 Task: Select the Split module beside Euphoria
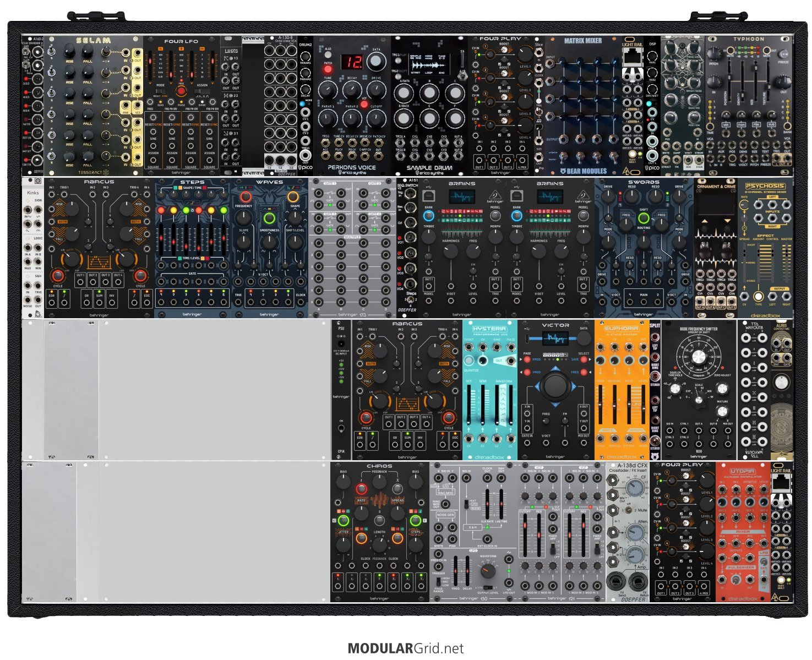(x=655, y=390)
